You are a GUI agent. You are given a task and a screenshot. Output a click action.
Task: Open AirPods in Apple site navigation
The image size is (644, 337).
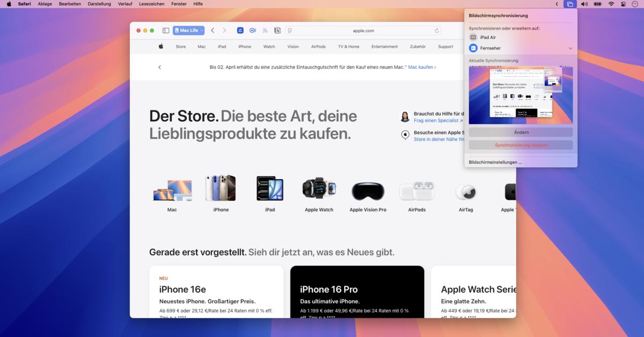click(318, 47)
